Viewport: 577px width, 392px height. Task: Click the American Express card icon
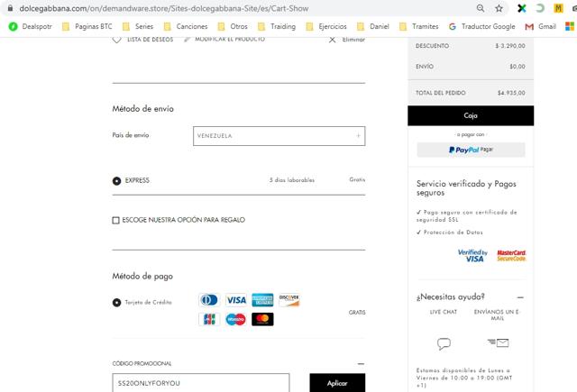point(262,300)
